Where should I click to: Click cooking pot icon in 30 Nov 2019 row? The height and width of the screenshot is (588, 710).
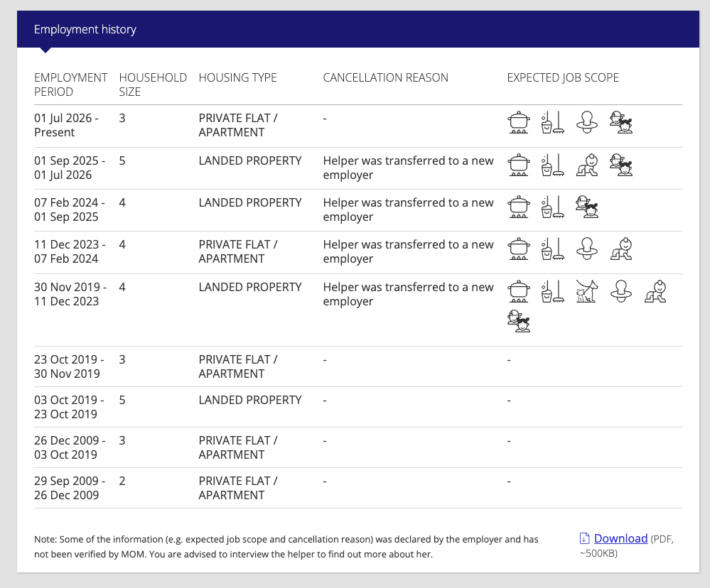click(x=518, y=291)
